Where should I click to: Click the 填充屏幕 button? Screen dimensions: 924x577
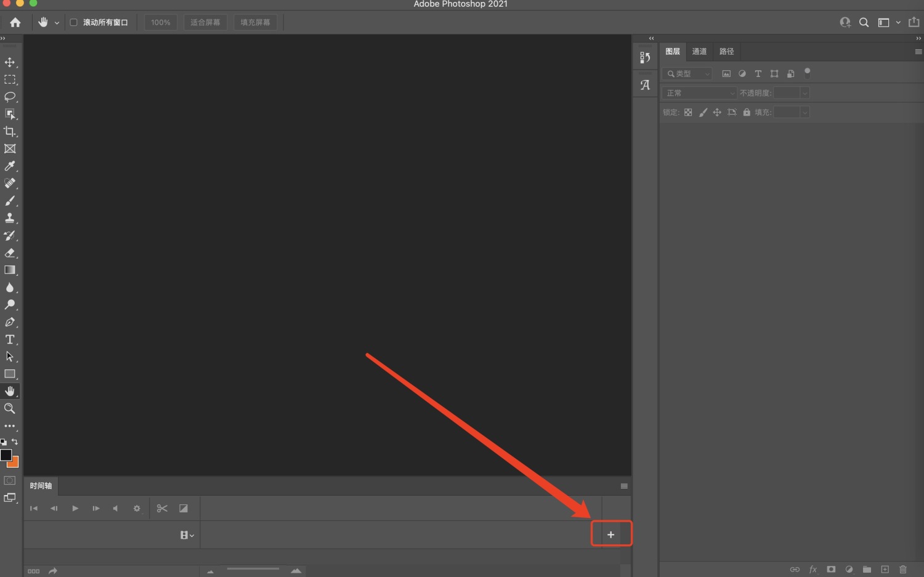click(255, 22)
